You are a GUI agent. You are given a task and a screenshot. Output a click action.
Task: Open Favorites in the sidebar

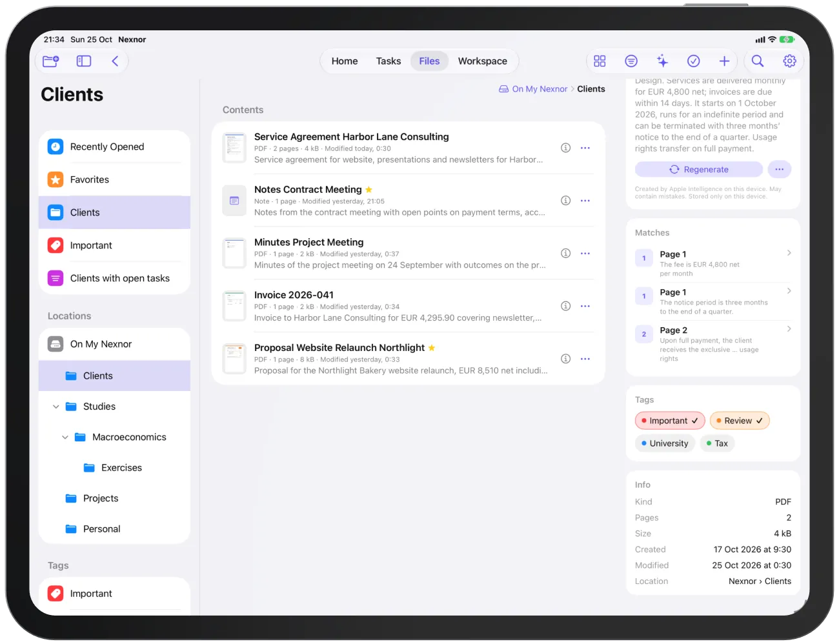point(115,179)
